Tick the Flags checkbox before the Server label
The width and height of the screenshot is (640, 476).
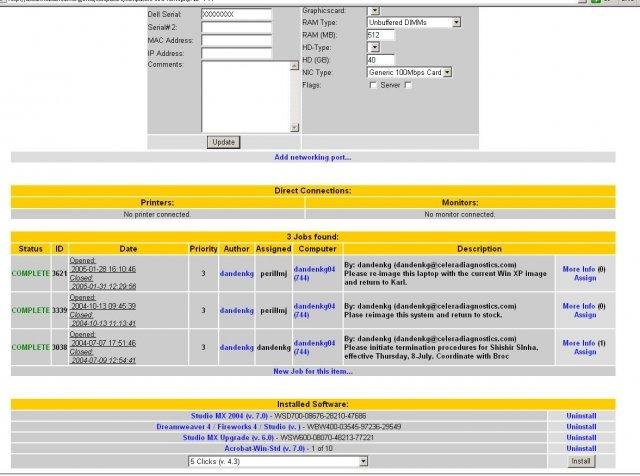(x=372, y=85)
